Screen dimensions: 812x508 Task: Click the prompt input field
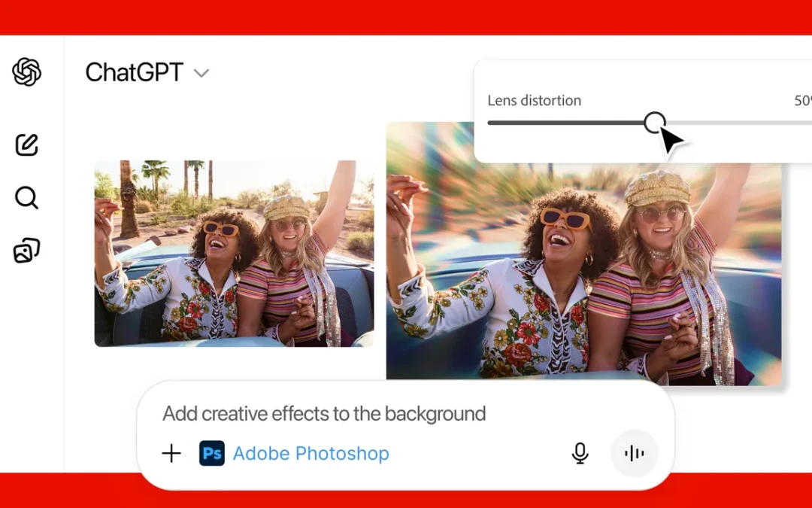coord(323,413)
